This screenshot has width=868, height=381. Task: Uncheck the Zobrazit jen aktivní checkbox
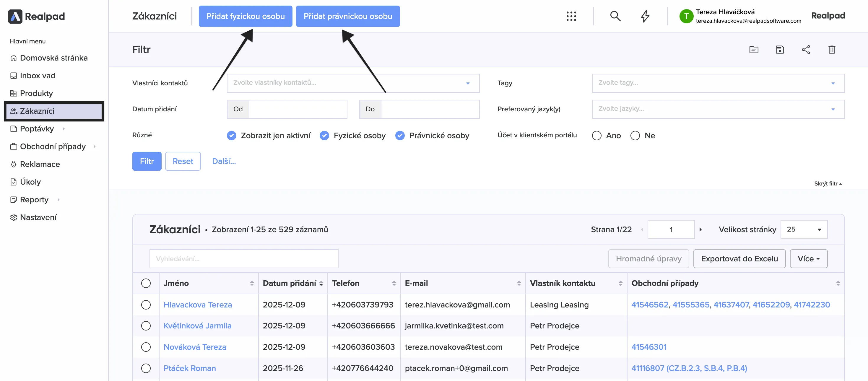click(x=232, y=136)
